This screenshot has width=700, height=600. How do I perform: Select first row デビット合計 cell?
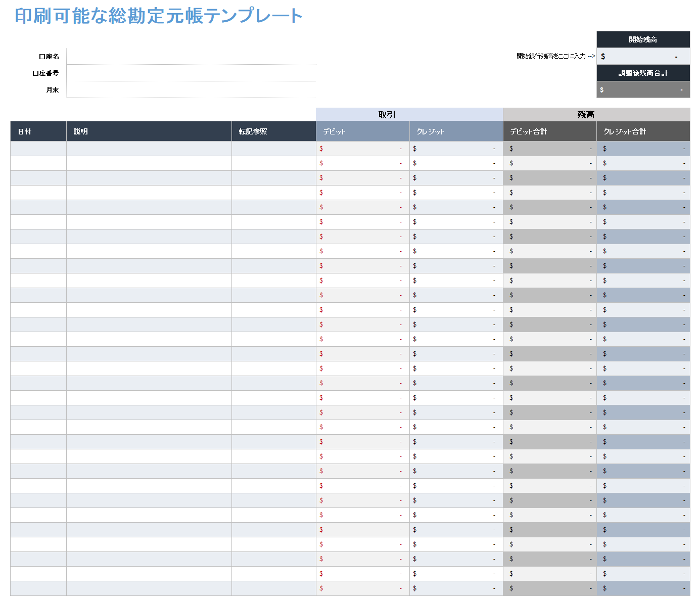pos(550,149)
